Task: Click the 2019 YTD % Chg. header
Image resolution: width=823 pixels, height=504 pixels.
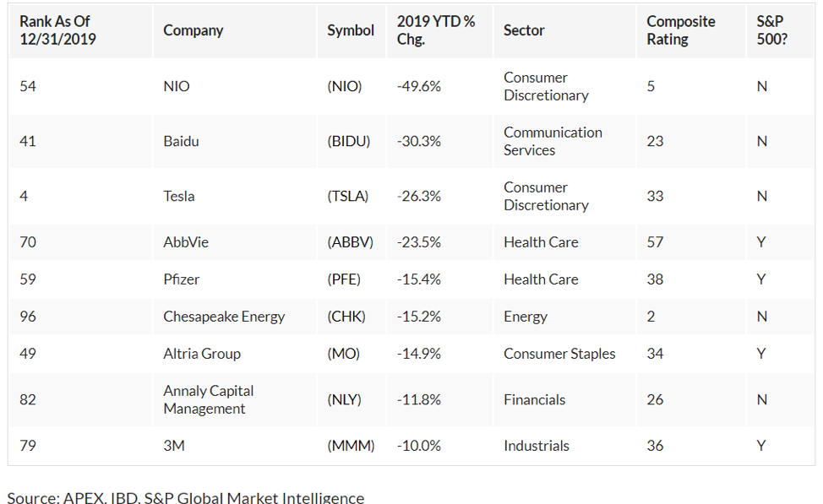Action: pyautogui.click(x=436, y=30)
